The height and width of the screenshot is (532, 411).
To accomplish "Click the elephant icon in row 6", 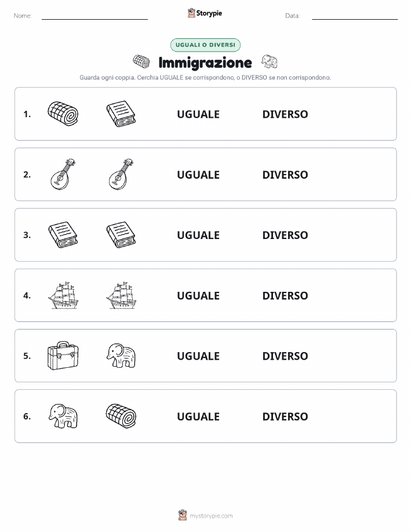I will point(63,416).
